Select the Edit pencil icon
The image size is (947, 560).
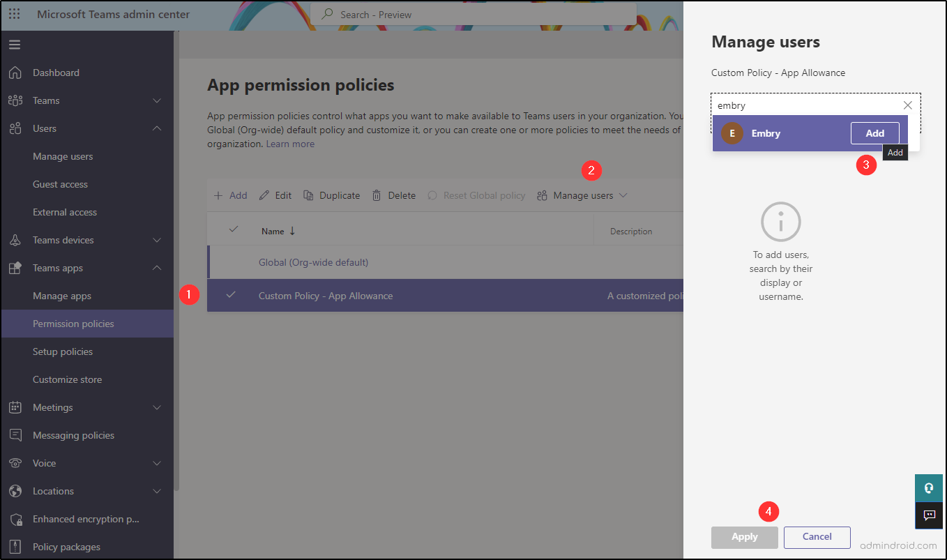(264, 195)
